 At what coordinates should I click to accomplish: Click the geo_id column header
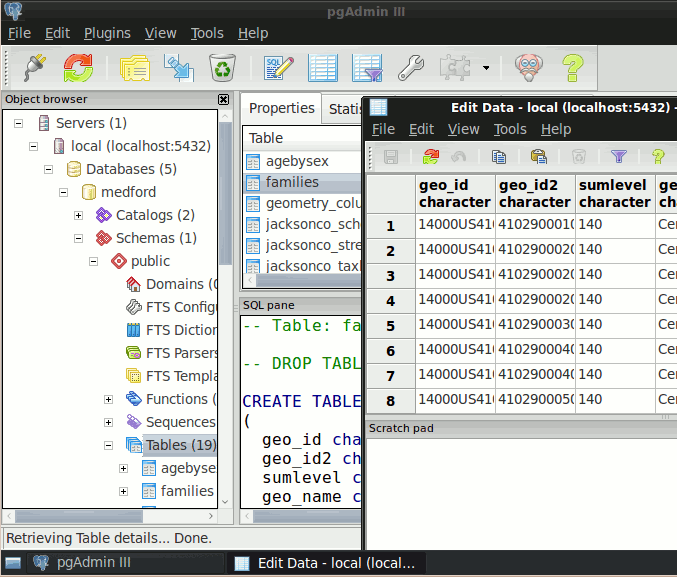tap(455, 193)
